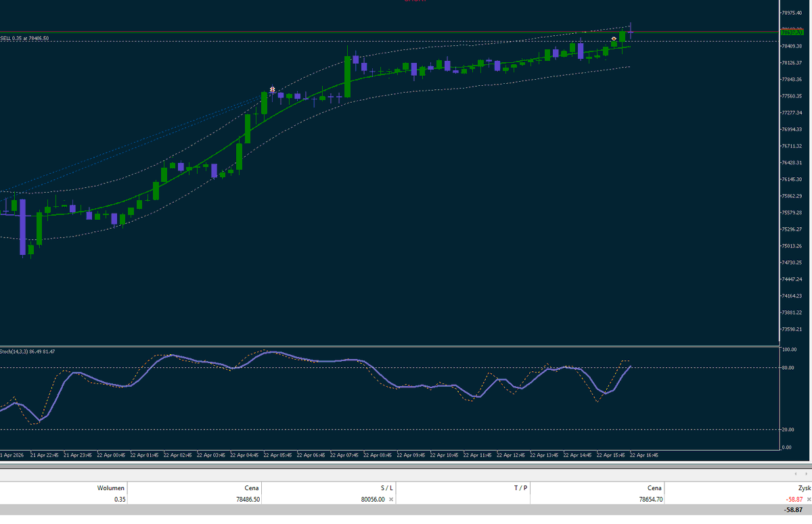This screenshot has width=812, height=524.
Task: Click the red profit value -58.87 in the row
Action: tap(794, 500)
